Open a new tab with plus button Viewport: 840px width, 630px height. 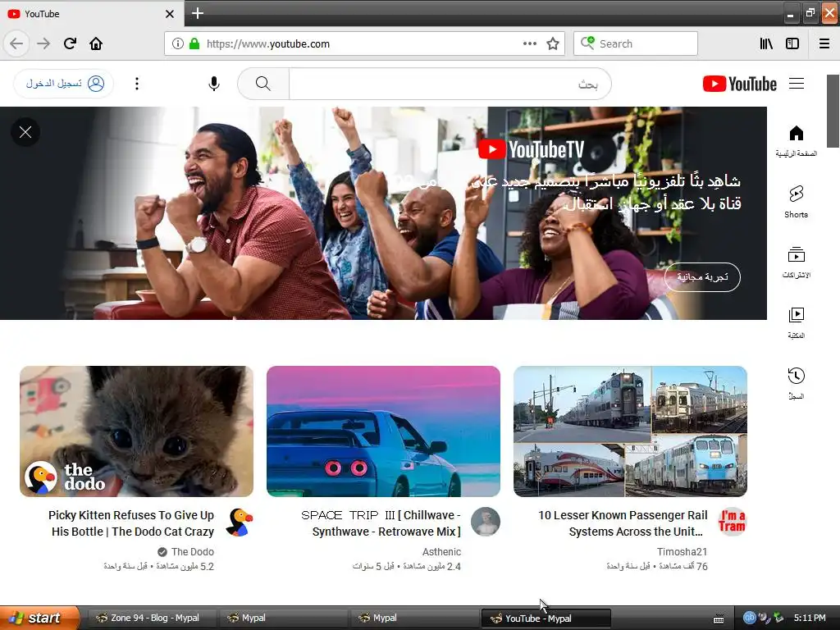click(198, 13)
